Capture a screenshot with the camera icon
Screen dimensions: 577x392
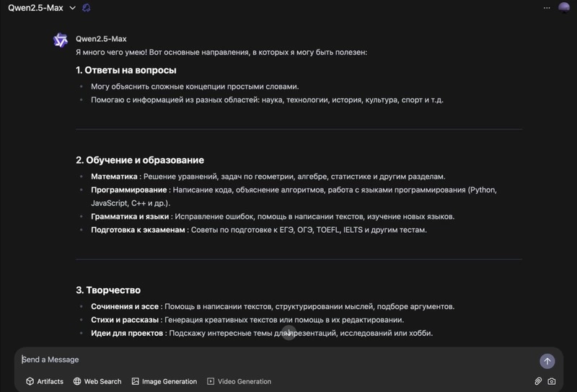552,381
